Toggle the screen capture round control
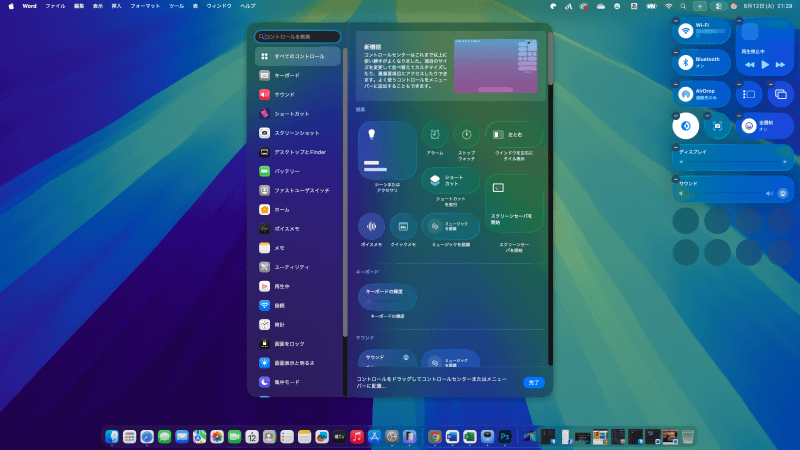800x450 pixels. coord(717,126)
